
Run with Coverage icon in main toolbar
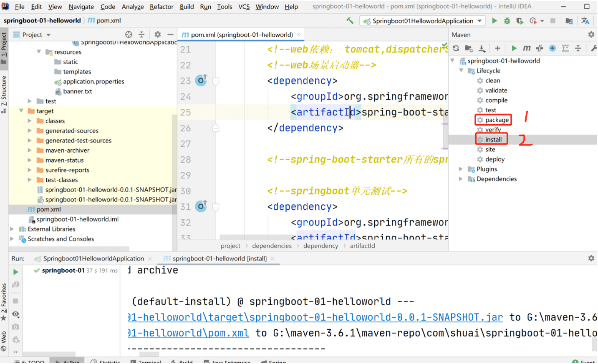click(x=520, y=21)
